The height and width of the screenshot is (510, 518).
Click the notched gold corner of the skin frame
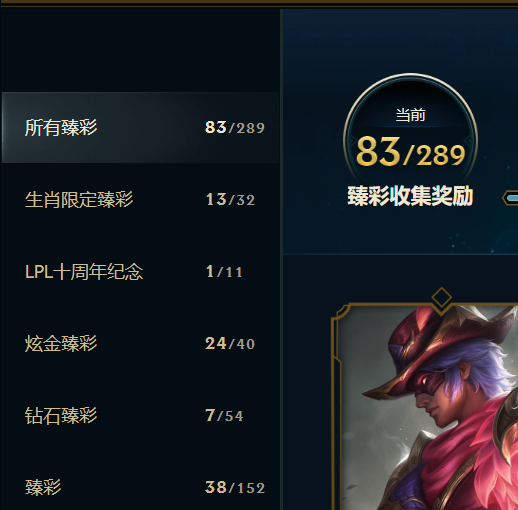tap(341, 313)
